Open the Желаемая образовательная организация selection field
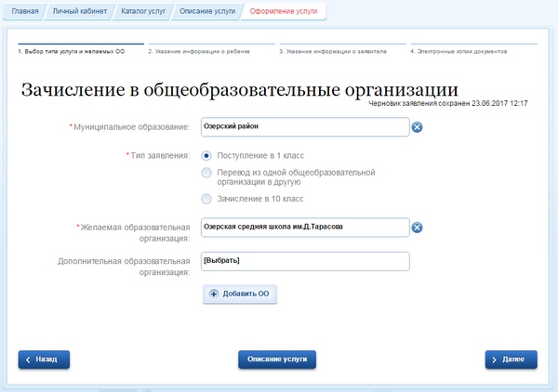Screen dimensions: 558x392 pyautogui.click(x=305, y=228)
